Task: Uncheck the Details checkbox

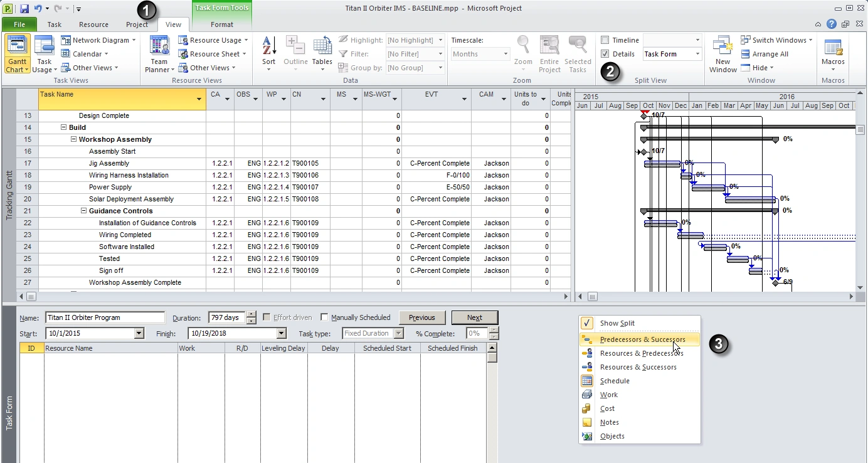Action: tap(605, 54)
